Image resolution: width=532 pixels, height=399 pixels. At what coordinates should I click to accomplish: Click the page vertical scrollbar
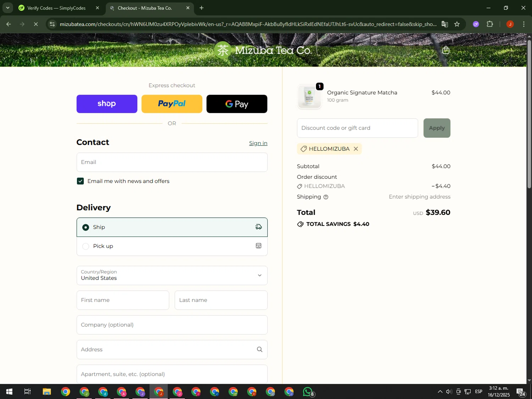[x=529, y=114]
